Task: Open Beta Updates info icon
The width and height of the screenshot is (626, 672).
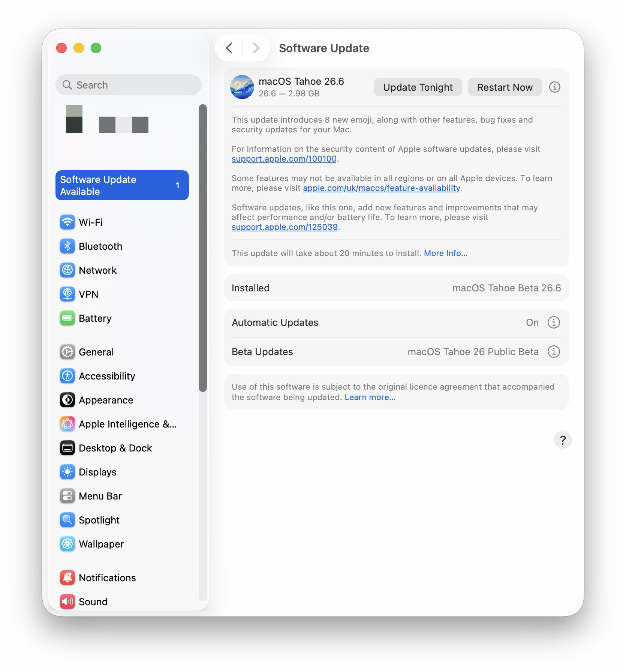Action: coord(554,351)
